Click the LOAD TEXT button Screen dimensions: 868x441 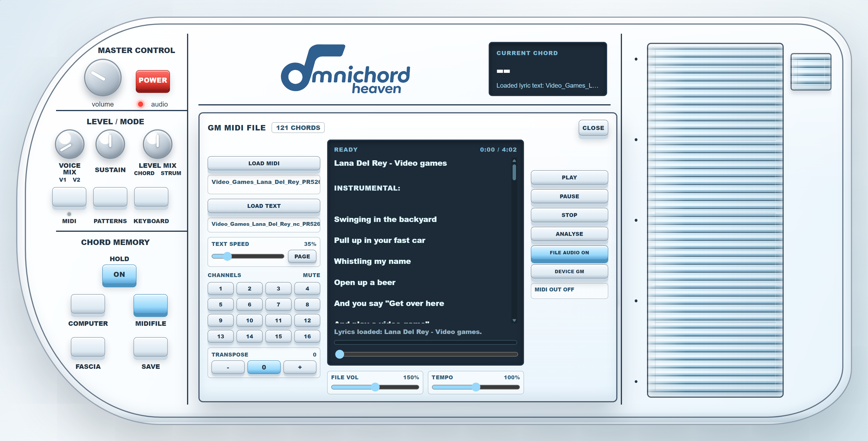[x=264, y=206]
